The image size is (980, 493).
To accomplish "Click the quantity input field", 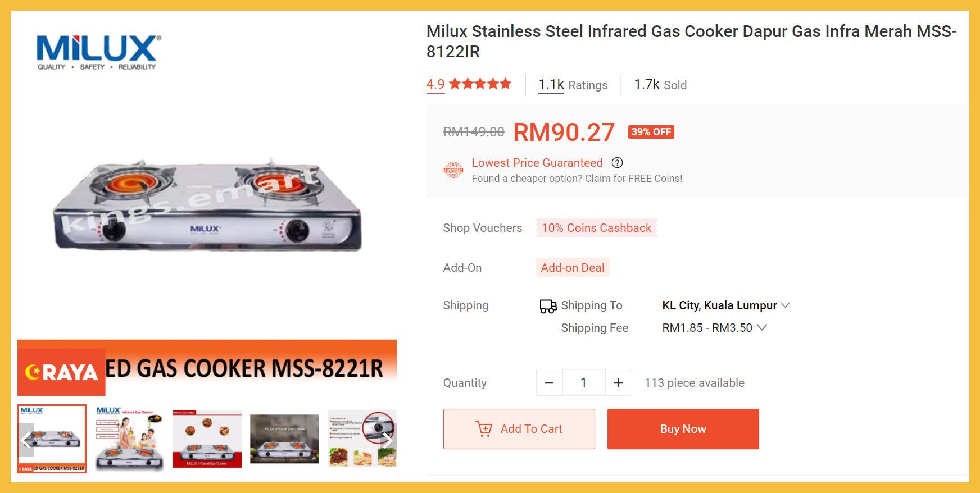I will [584, 383].
